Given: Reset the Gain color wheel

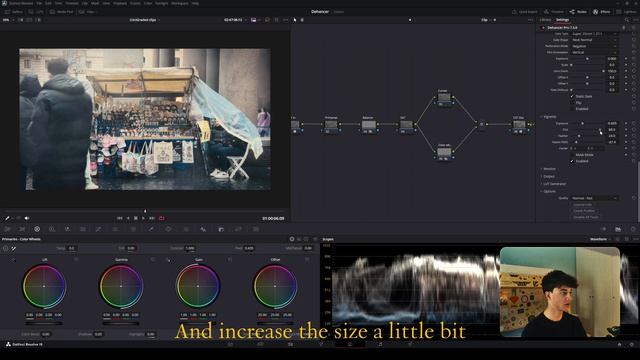Looking at the screenshot, I should [x=230, y=260].
